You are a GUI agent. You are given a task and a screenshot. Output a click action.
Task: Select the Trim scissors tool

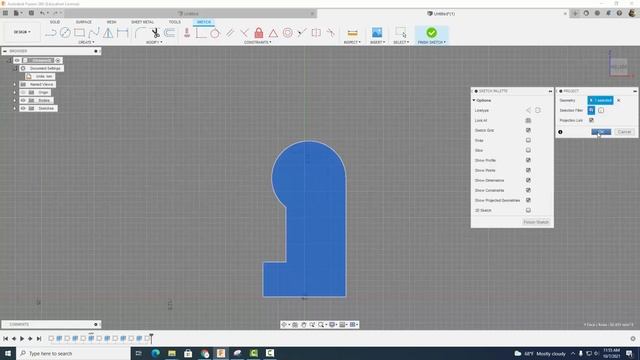point(155,33)
